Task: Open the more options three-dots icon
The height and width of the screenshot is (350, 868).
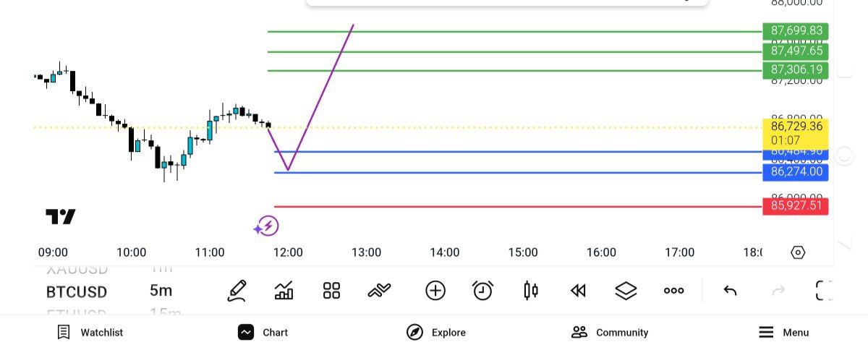Action: tap(673, 291)
